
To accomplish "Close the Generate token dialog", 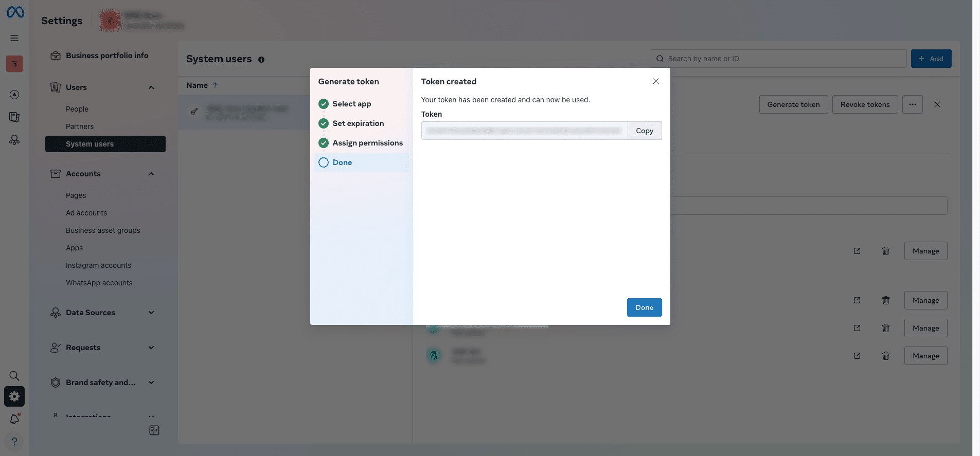I will coord(656,81).
